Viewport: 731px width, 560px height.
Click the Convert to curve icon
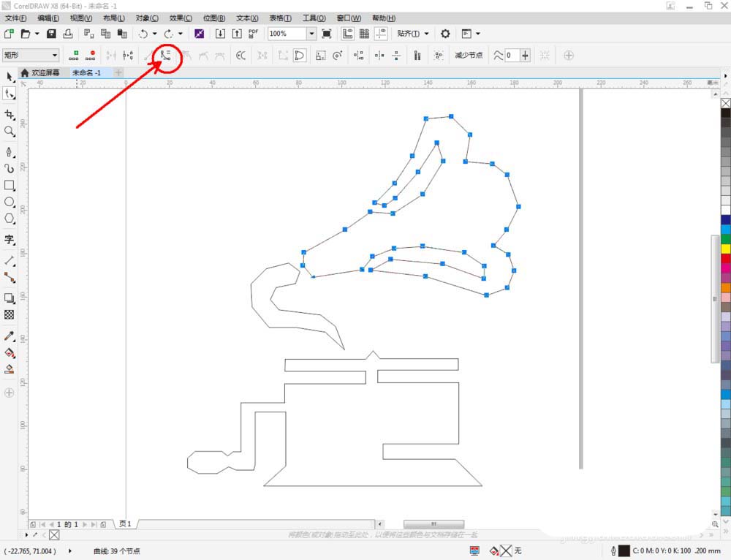coord(165,56)
